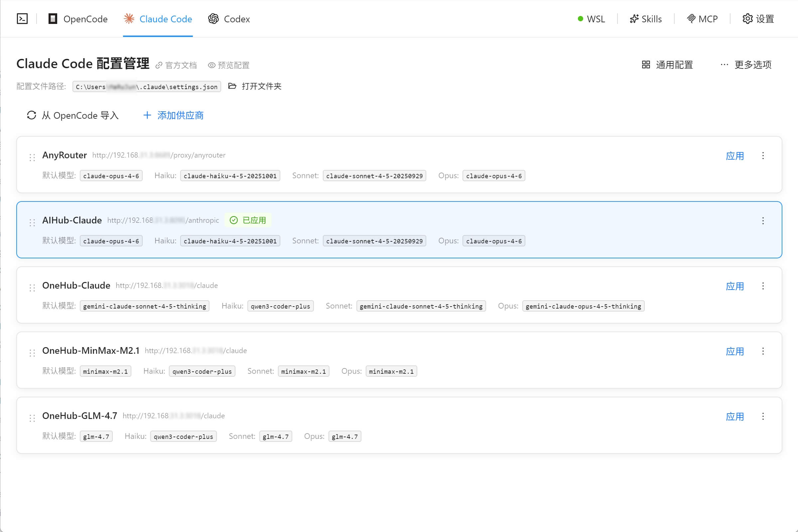Viewport: 798px width, 532px height.
Task: Grab the drag handle of OneHub-MinMax-M2.1 card
Action: click(32, 352)
